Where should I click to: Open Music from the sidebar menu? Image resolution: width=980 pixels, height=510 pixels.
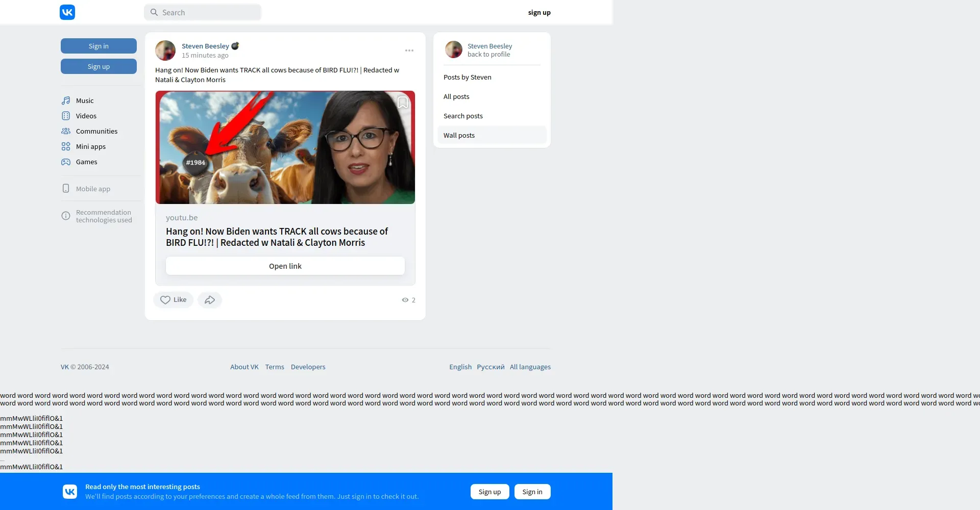pos(85,100)
